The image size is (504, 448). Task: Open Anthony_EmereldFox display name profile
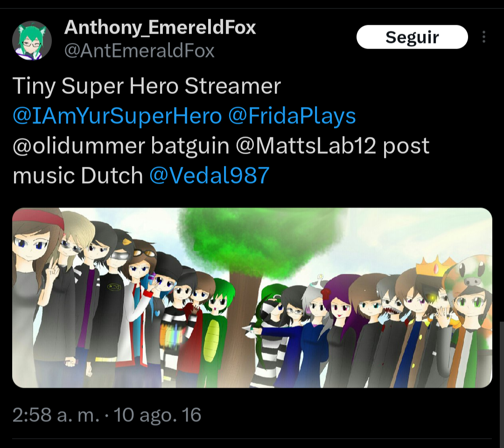coord(160,28)
